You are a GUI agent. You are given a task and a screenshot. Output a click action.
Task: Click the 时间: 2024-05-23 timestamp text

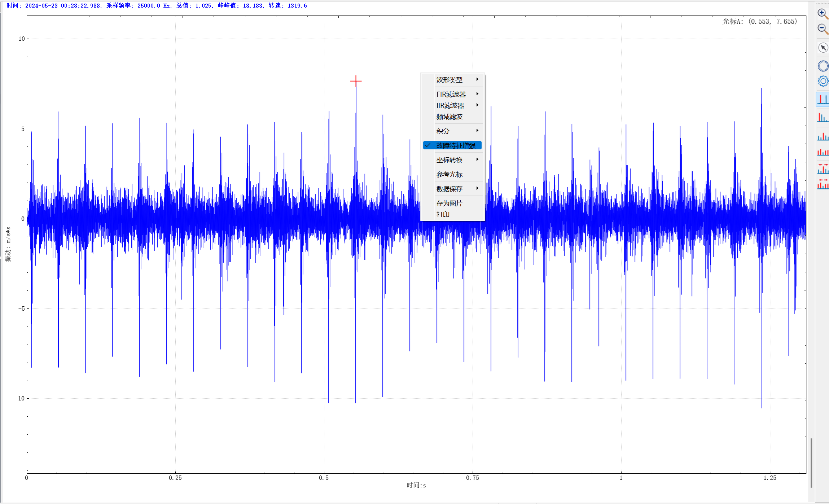pos(54,6)
